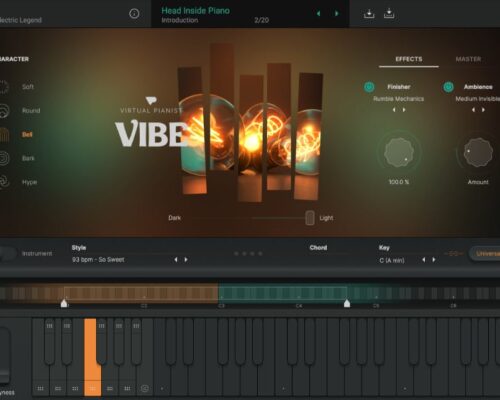Select previous Key with left arrow
The height and width of the screenshot is (400, 500).
(423, 259)
